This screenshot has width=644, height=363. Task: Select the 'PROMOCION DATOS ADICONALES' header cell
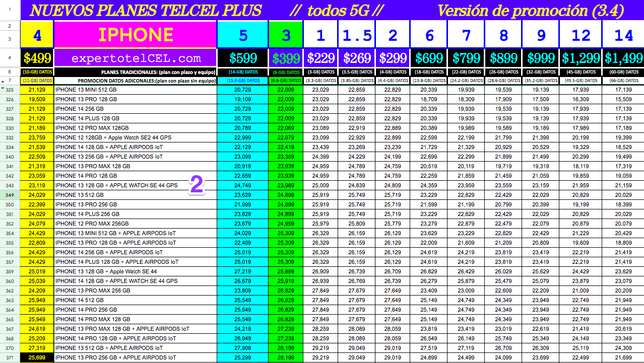pos(136,81)
